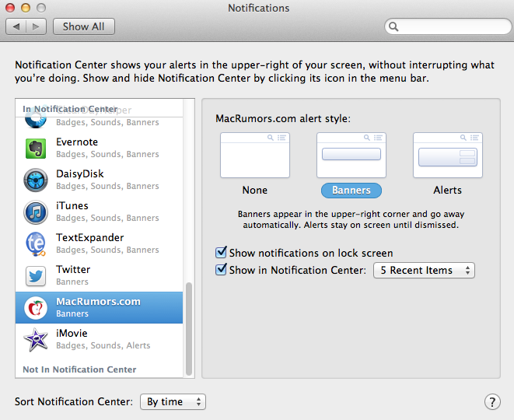Viewport: 514px width, 420px height.
Task: Select the None label
Action: [x=255, y=190]
